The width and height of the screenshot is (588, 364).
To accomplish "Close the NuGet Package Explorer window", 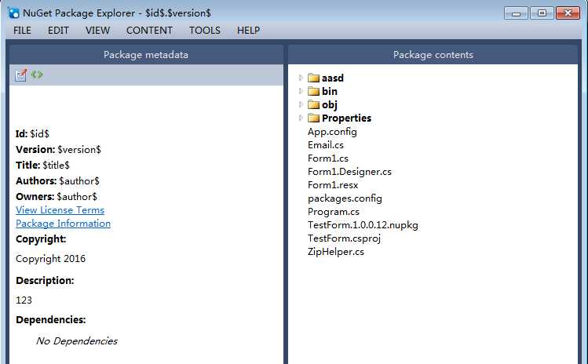I will [x=568, y=13].
